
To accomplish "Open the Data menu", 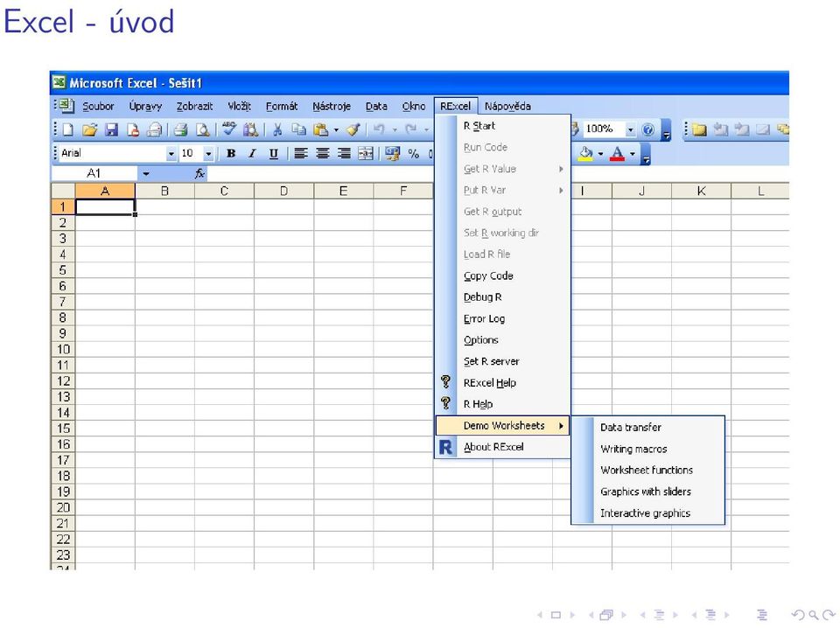I will [x=376, y=106].
